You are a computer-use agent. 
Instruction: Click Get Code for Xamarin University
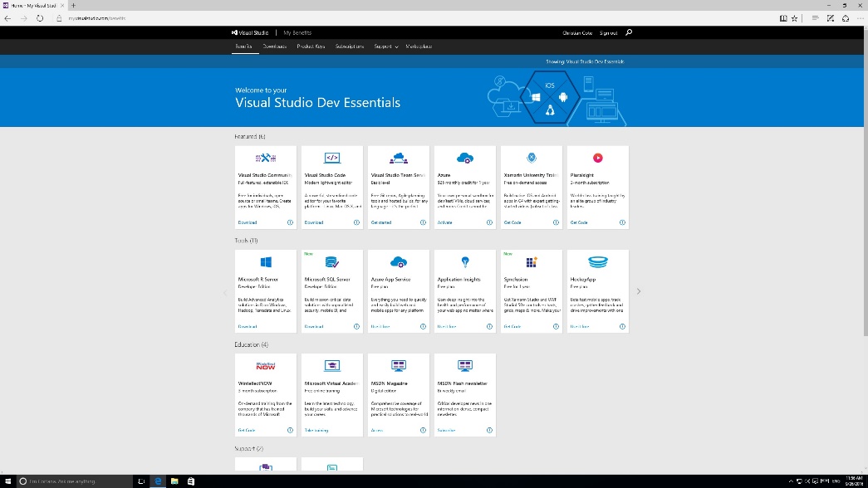tap(512, 222)
